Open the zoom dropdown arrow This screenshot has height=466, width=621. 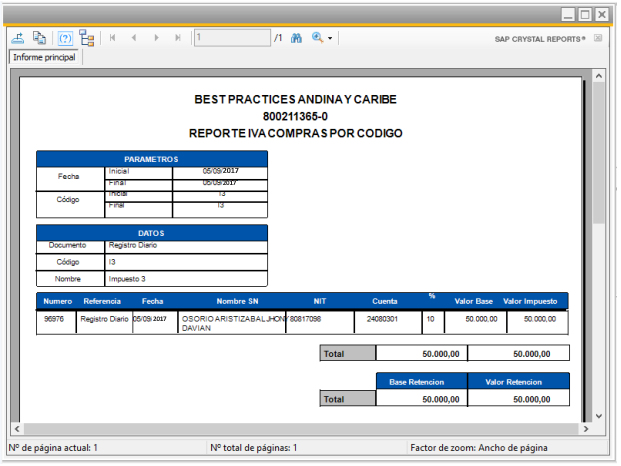pos(331,38)
